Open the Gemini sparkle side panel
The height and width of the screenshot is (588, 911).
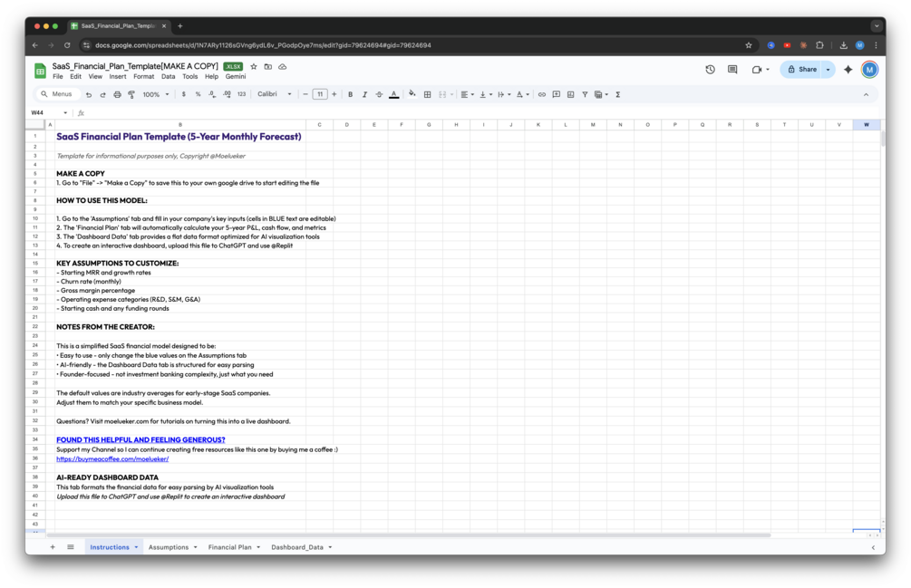pos(848,70)
